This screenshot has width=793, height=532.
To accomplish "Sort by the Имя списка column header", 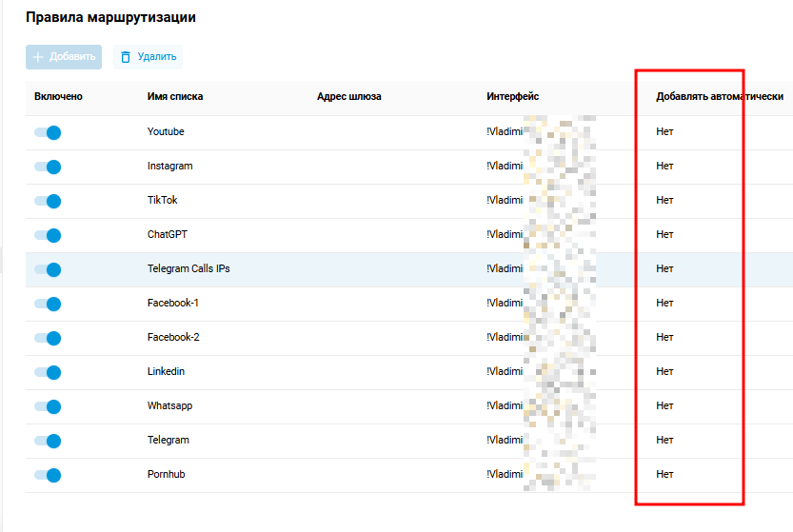I will coord(175,97).
